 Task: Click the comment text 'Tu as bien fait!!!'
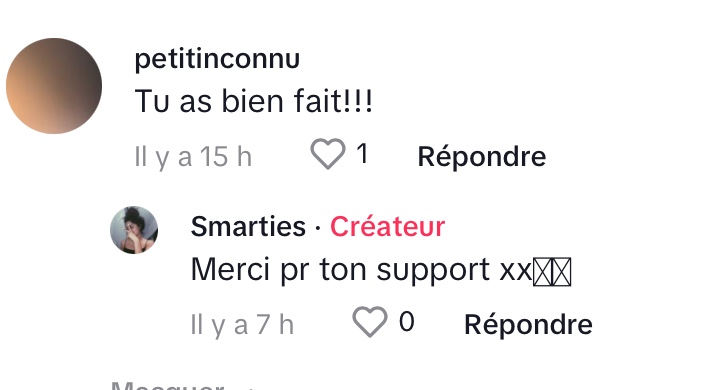pyautogui.click(x=254, y=101)
